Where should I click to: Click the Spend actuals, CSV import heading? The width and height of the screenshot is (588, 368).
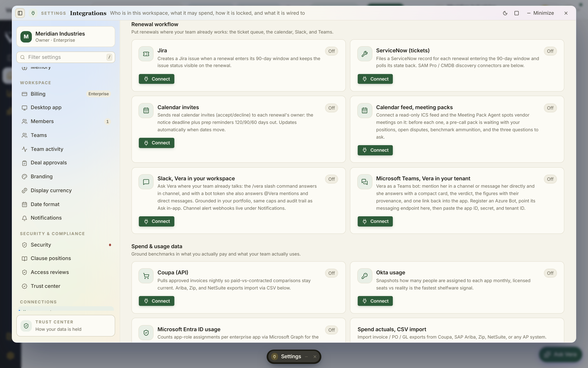(x=392, y=329)
